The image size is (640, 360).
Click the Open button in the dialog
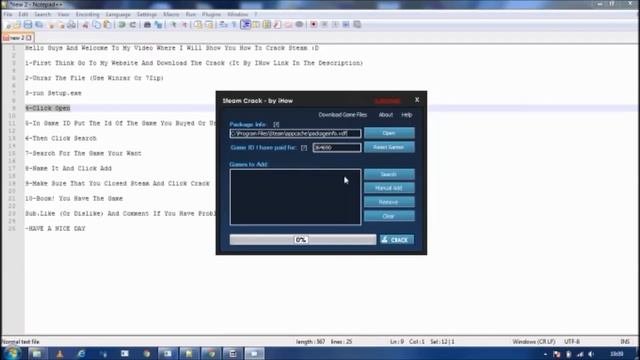pos(389,133)
